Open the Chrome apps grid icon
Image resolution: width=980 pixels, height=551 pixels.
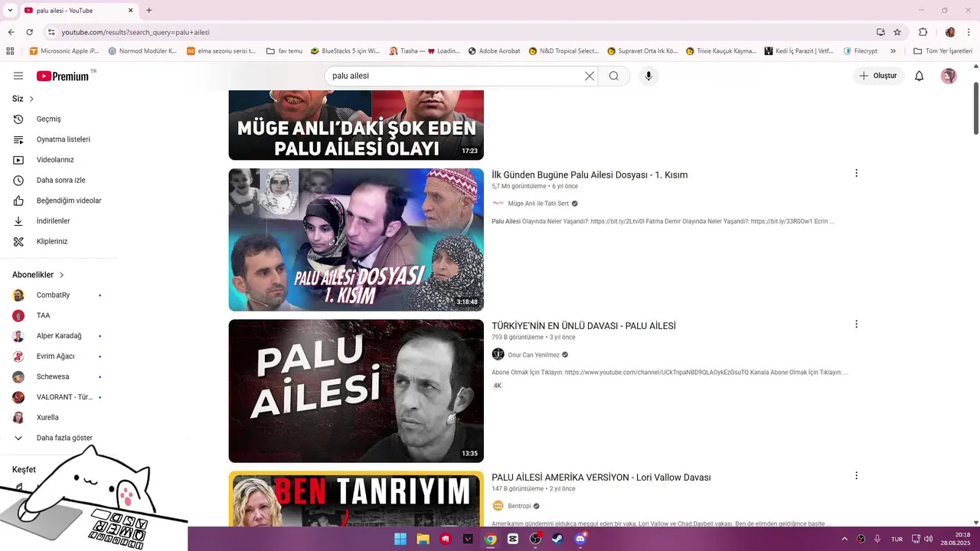pyautogui.click(x=10, y=51)
